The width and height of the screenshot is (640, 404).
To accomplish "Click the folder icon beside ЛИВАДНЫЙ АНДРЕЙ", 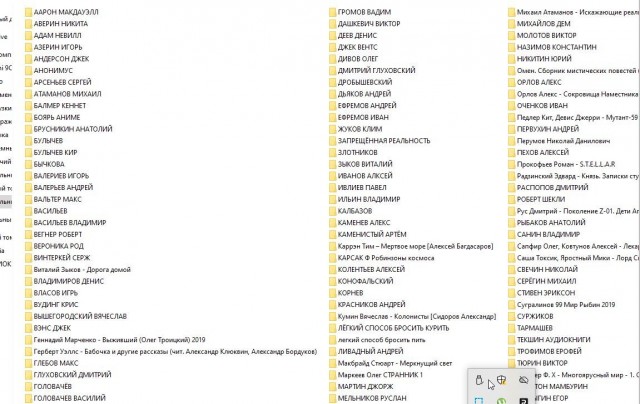I will coord(332,351).
